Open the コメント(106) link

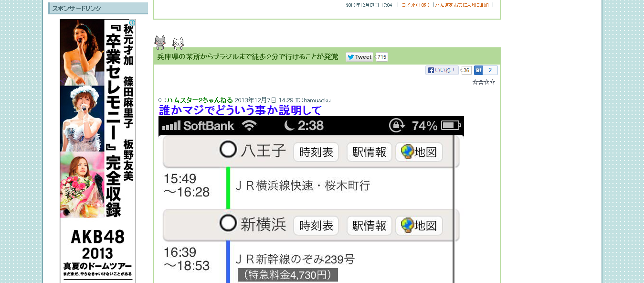coord(416,5)
